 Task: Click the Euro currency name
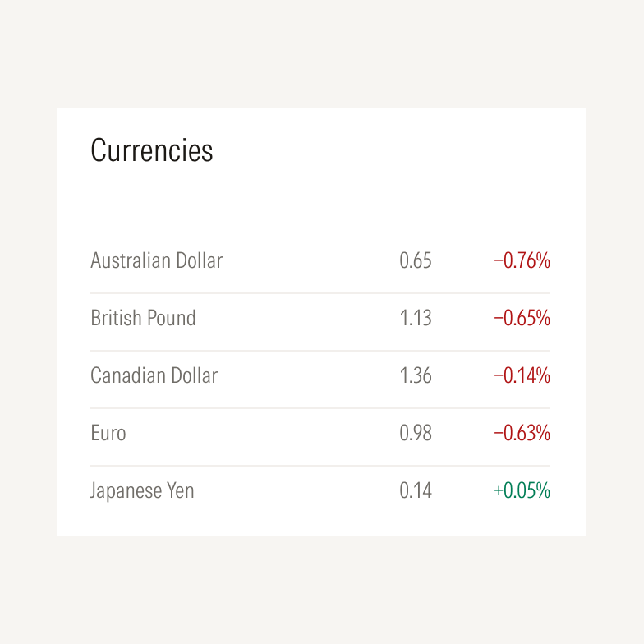click(108, 434)
